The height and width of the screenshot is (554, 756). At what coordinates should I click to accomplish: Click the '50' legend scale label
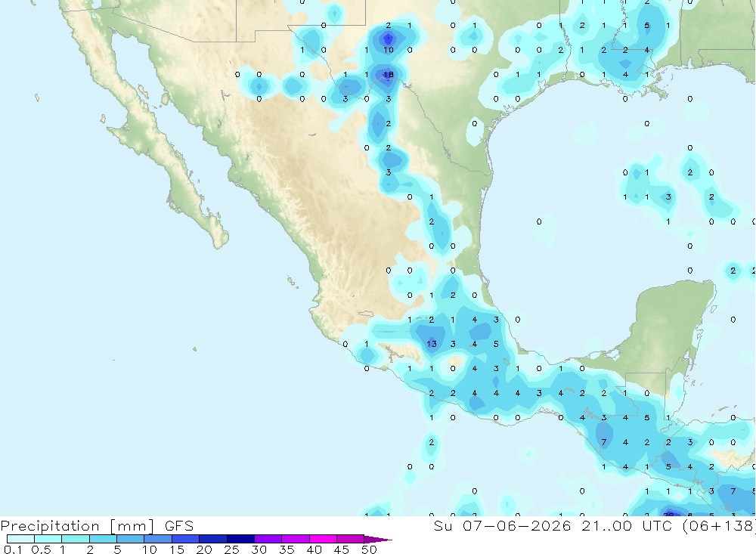369,549
